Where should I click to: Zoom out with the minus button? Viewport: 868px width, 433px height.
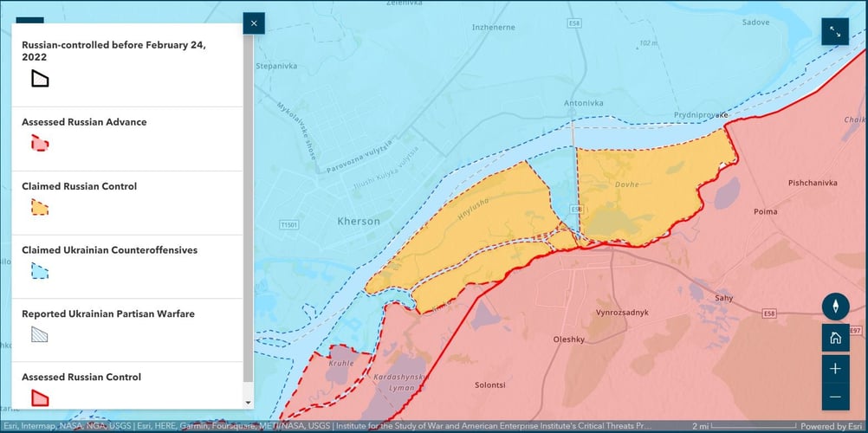pos(835,397)
